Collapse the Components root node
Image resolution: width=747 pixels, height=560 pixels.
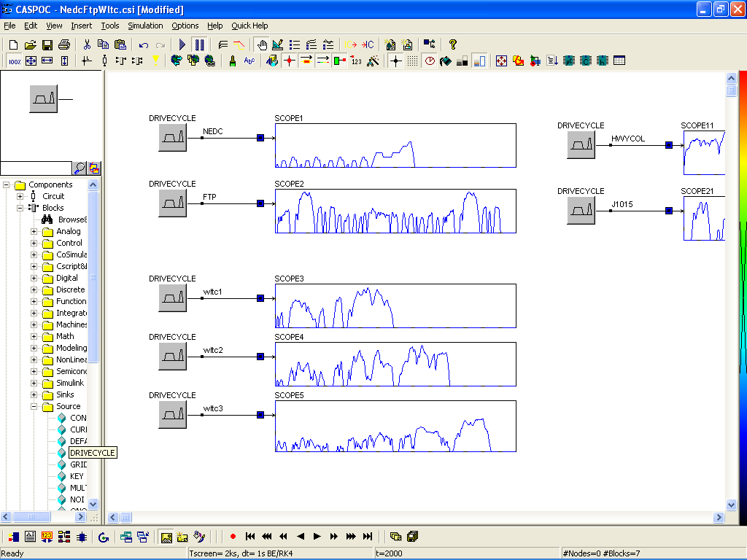(x=6, y=184)
